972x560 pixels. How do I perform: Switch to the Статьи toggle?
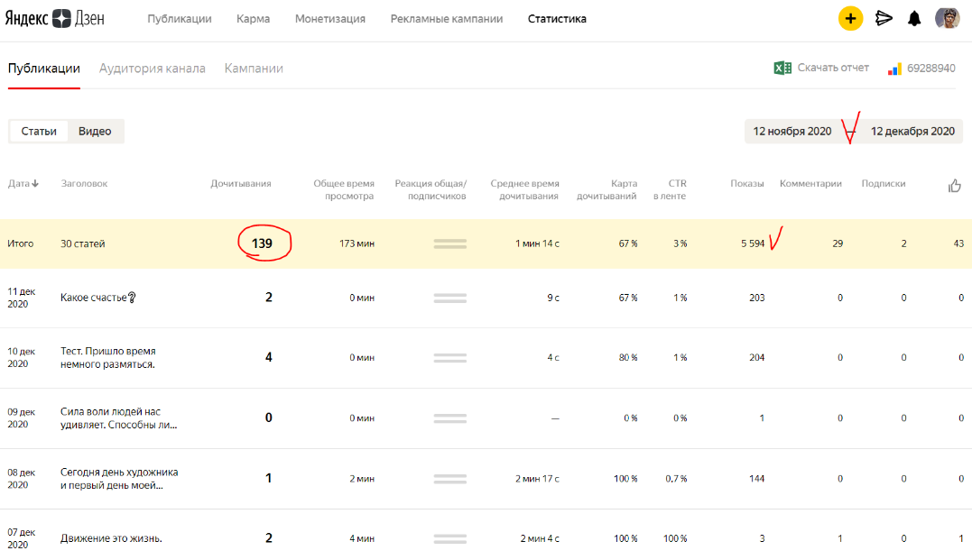coord(39,132)
